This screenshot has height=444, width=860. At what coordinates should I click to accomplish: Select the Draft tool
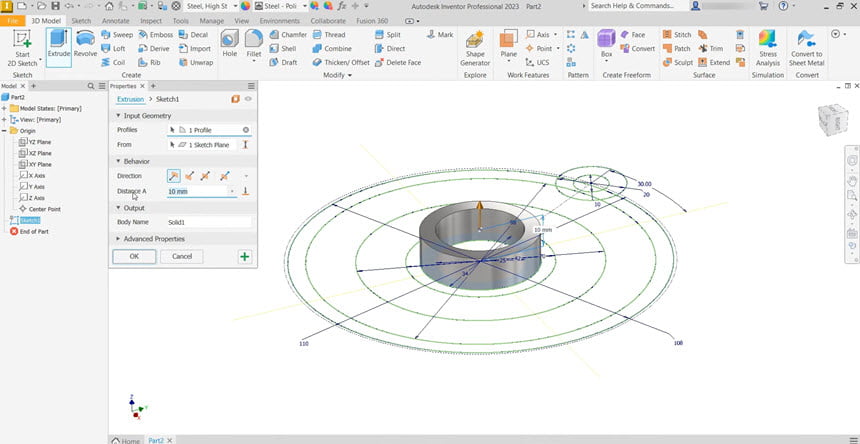click(284, 62)
